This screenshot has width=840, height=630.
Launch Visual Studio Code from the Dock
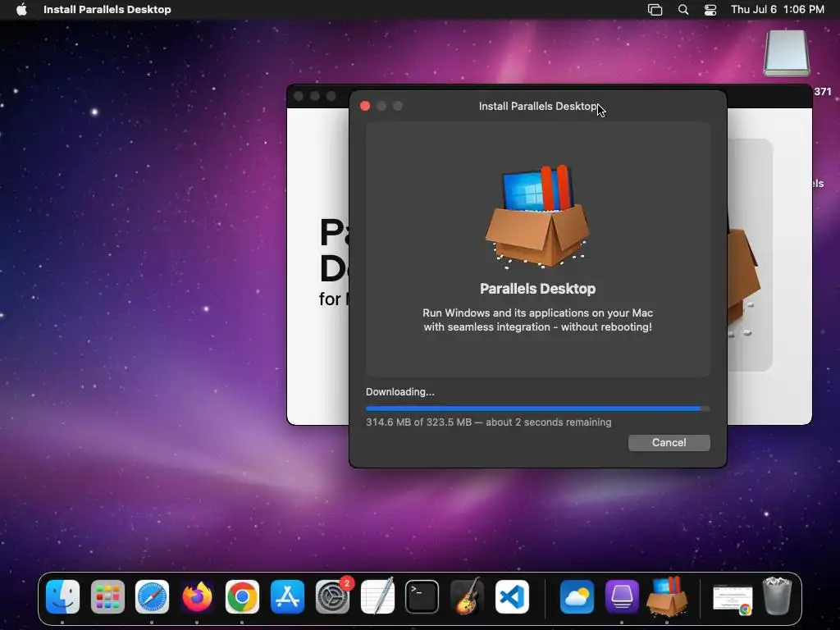(512, 596)
